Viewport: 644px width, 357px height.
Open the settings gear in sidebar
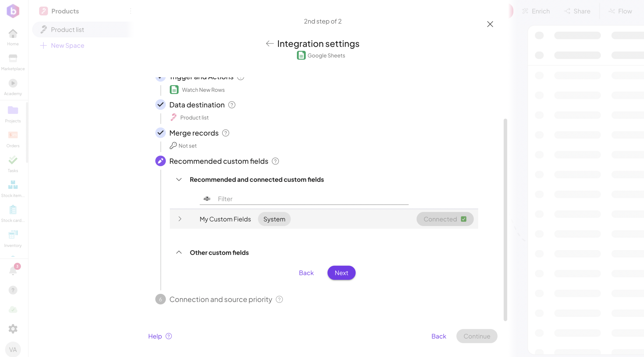pyautogui.click(x=13, y=329)
